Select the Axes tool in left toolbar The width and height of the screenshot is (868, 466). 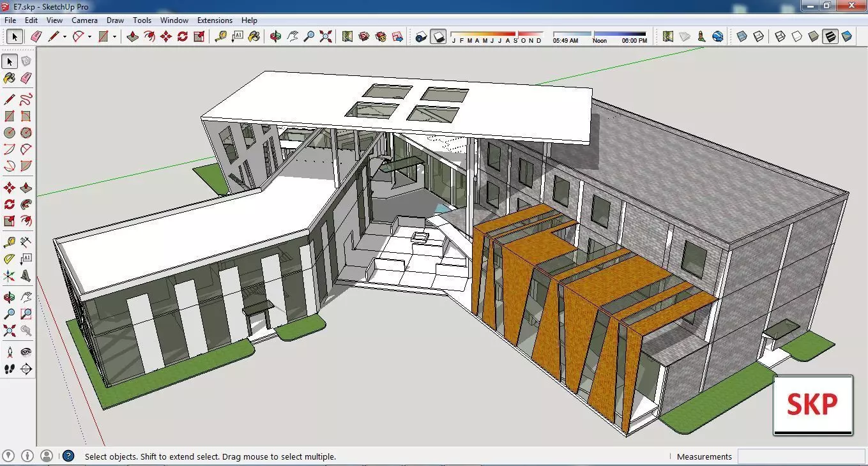point(9,276)
